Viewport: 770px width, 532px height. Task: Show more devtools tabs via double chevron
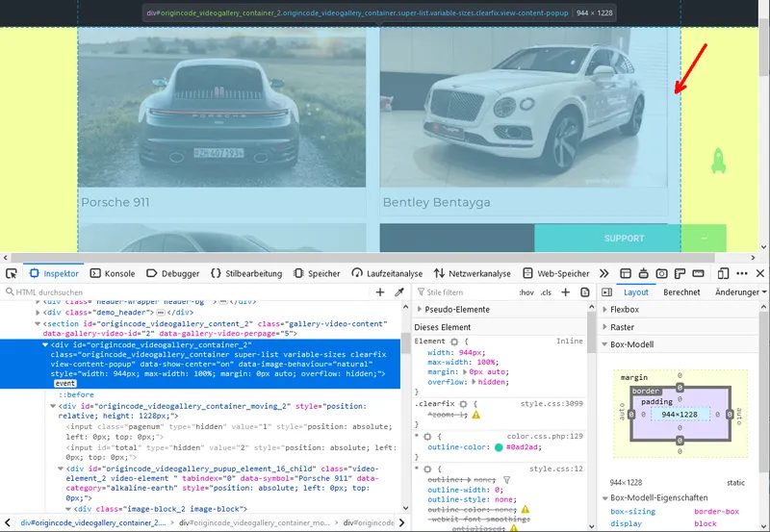(x=604, y=273)
